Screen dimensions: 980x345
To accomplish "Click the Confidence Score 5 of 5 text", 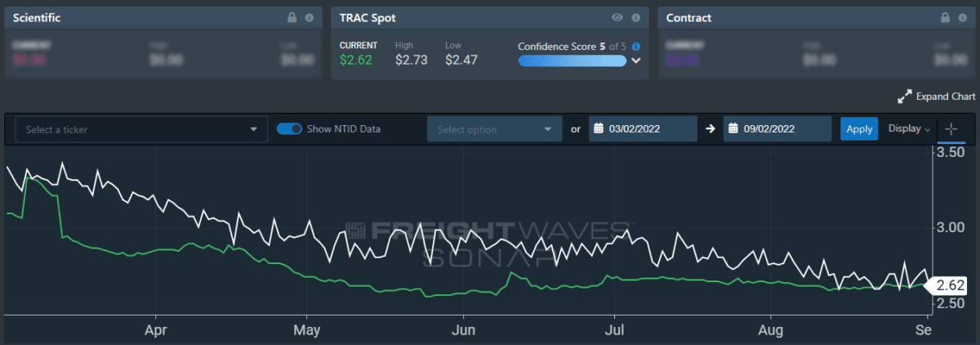I will coord(572,47).
